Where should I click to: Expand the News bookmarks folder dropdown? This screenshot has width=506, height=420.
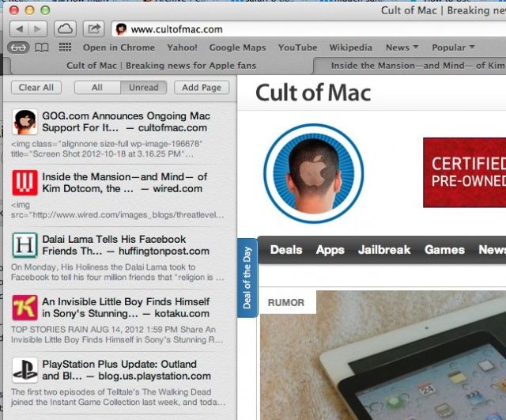402,47
